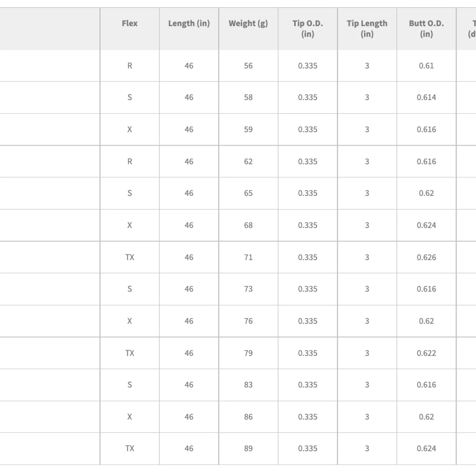
Task: Select the weight cell showing 56
Action: click(x=248, y=66)
